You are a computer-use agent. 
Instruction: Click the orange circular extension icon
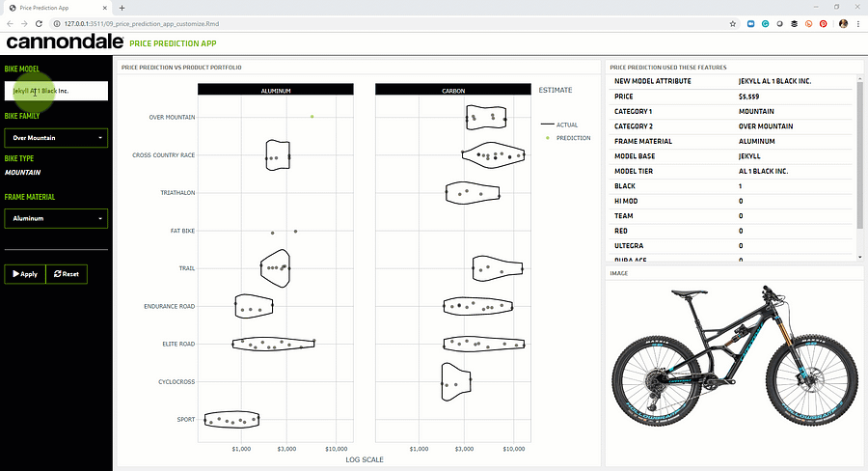point(809,24)
